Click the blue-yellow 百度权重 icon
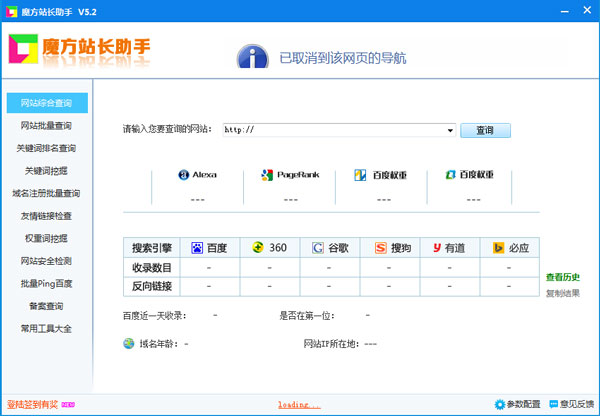This screenshot has width=600, height=416. click(x=360, y=175)
